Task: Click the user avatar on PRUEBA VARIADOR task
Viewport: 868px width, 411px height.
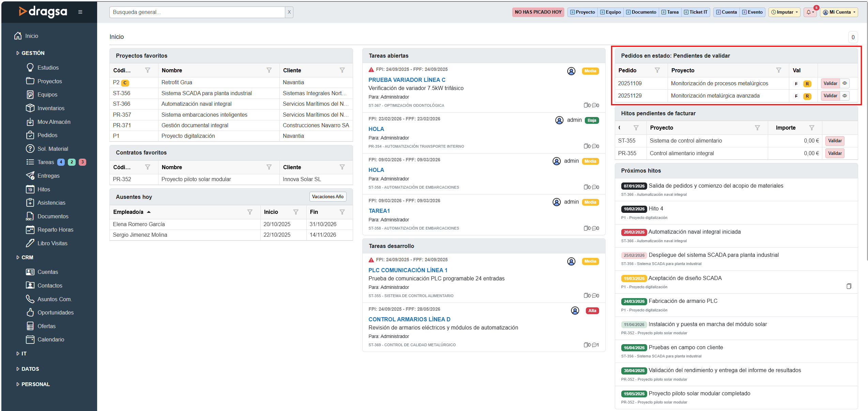Action: [571, 71]
